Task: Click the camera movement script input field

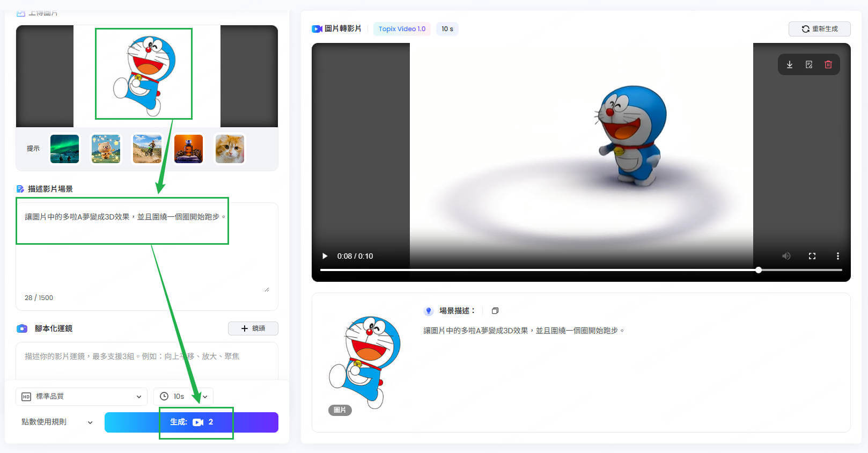Action: [x=147, y=361]
